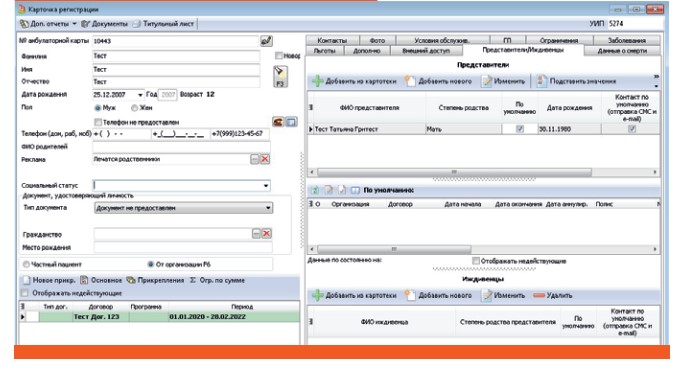Image resolution: width=686 pixels, height=373 pixels.
Task: Open the Условия обслужив. tab
Action: coord(442,40)
